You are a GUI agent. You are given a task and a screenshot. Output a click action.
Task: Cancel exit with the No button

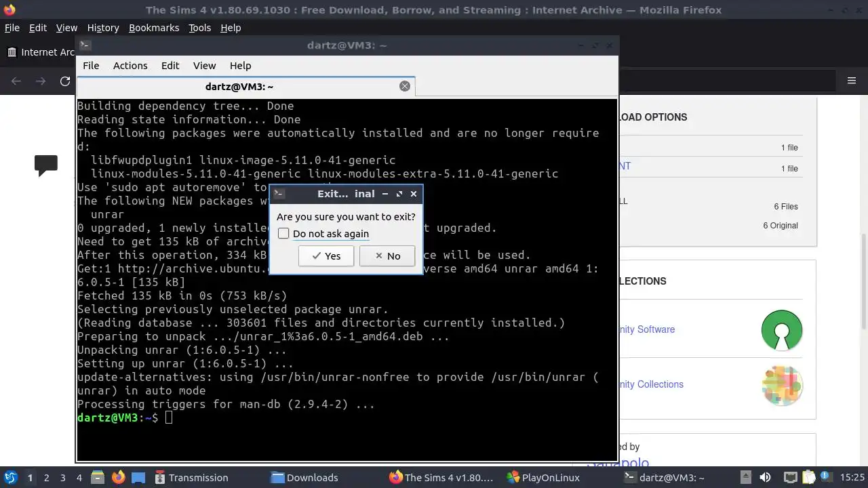(387, 256)
